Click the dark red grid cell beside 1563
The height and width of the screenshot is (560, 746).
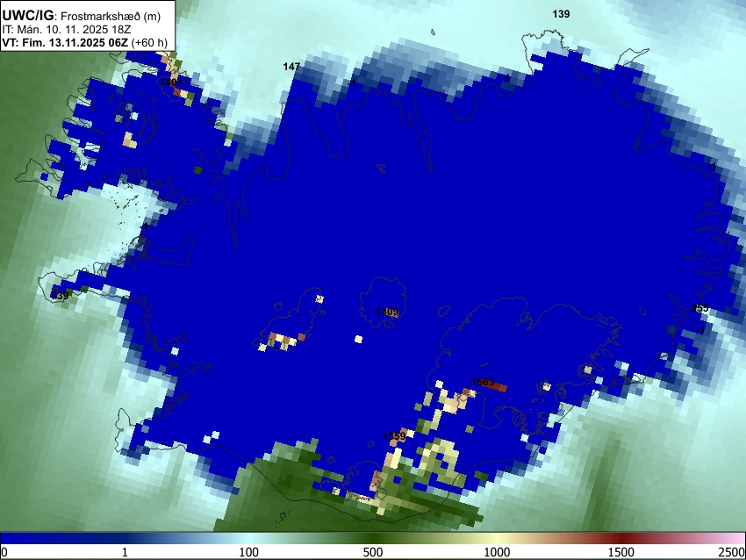495,388
